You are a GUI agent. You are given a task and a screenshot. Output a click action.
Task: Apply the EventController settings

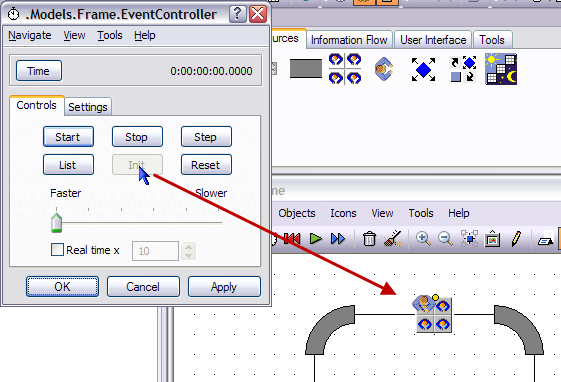224,286
